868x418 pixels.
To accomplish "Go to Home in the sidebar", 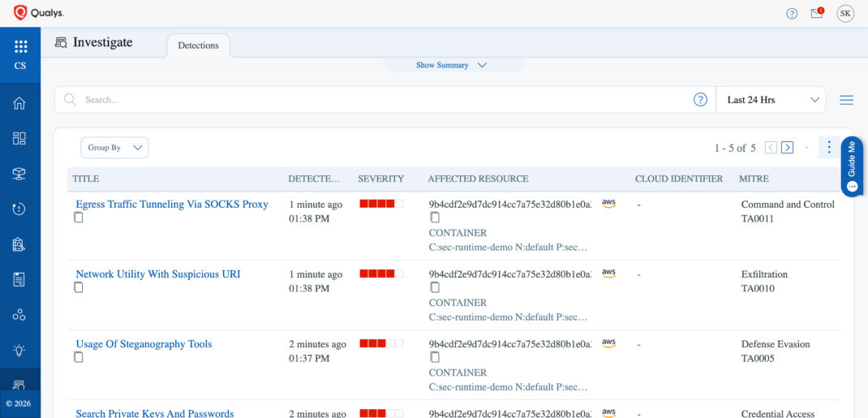I will tap(19, 104).
